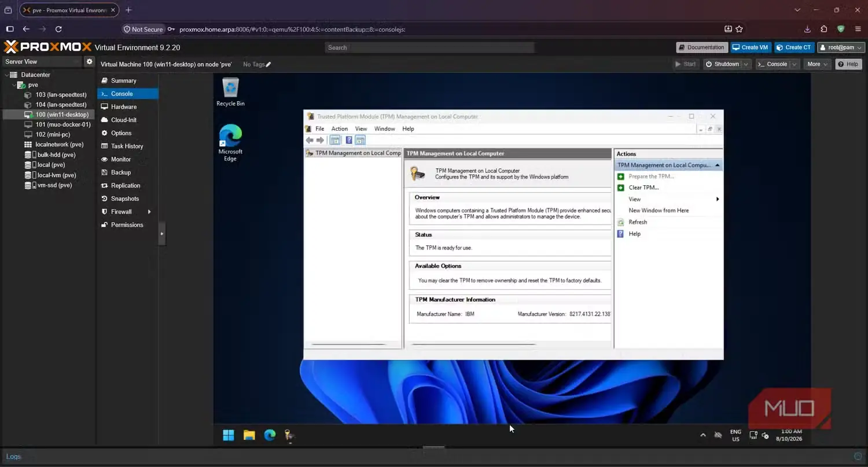Click the green shield extension icon
The image size is (868, 467).
coord(841,29)
